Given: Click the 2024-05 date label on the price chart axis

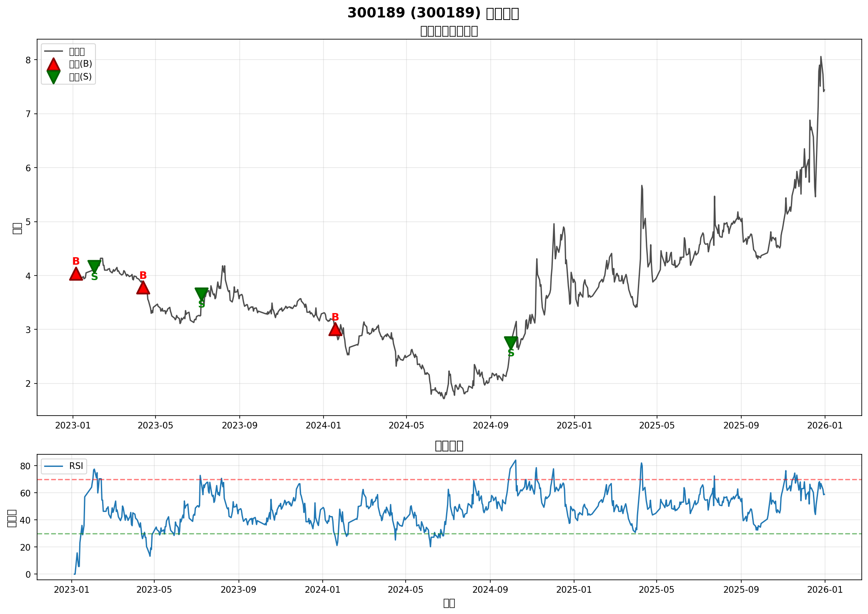Looking at the screenshot, I should [x=406, y=425].
